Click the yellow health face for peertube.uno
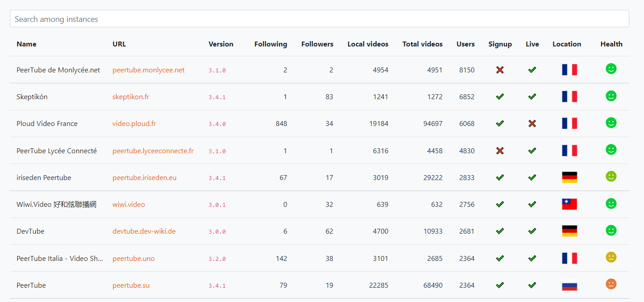Viewport: 644px width, 302px height. click(x=611, y=257)
